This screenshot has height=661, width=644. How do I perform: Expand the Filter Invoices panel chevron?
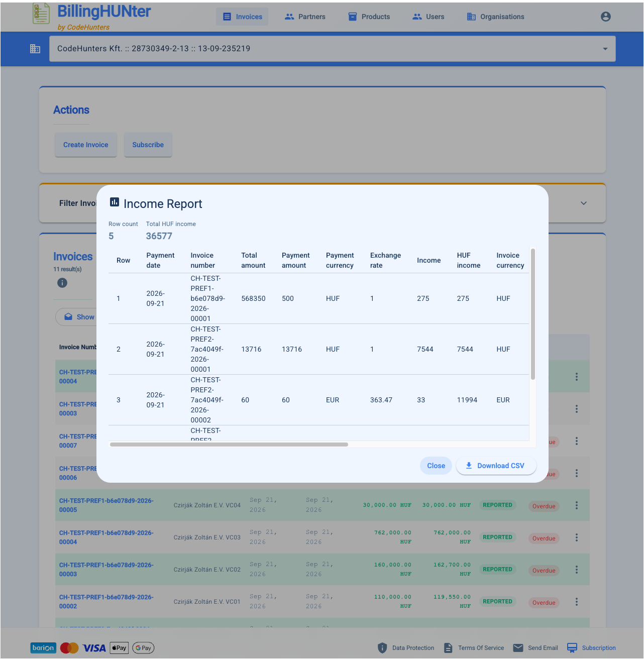(584, 203)
